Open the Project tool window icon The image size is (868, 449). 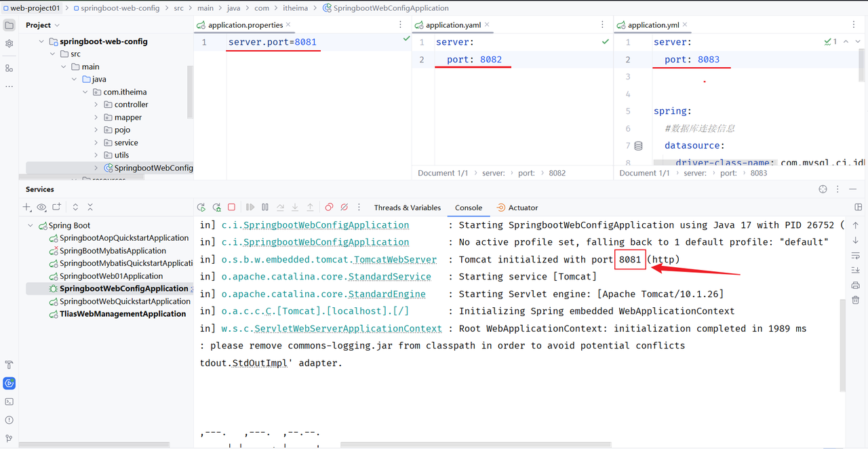pyautogui.click(x=9, y=25)
